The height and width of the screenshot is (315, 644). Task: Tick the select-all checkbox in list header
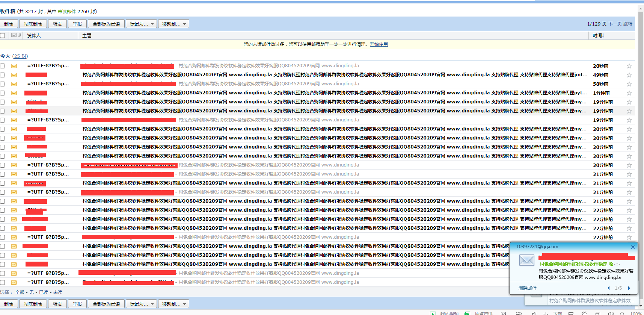[x=3, y=36]
